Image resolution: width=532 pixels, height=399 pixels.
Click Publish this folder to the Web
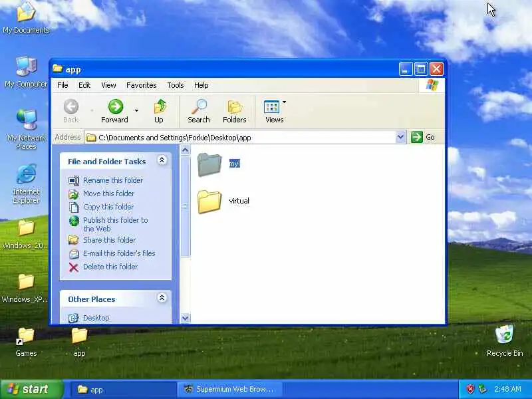pyautogui.click(x=116, y=224)
